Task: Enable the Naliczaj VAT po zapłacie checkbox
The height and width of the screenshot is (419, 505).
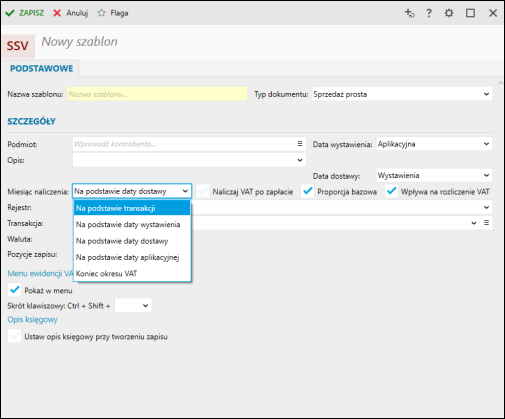Action: click(x=203, y=191)
